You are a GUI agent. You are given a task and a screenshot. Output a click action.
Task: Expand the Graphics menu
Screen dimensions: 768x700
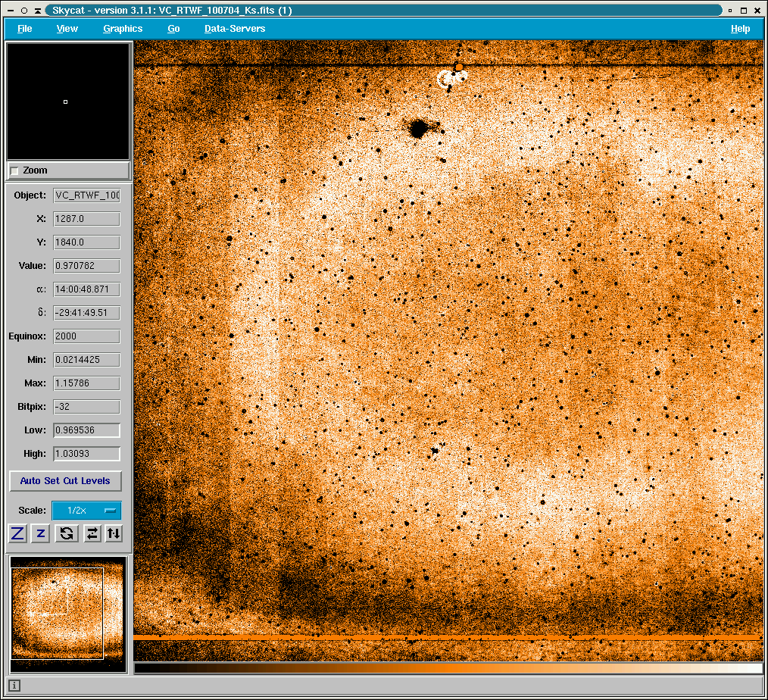123,29
